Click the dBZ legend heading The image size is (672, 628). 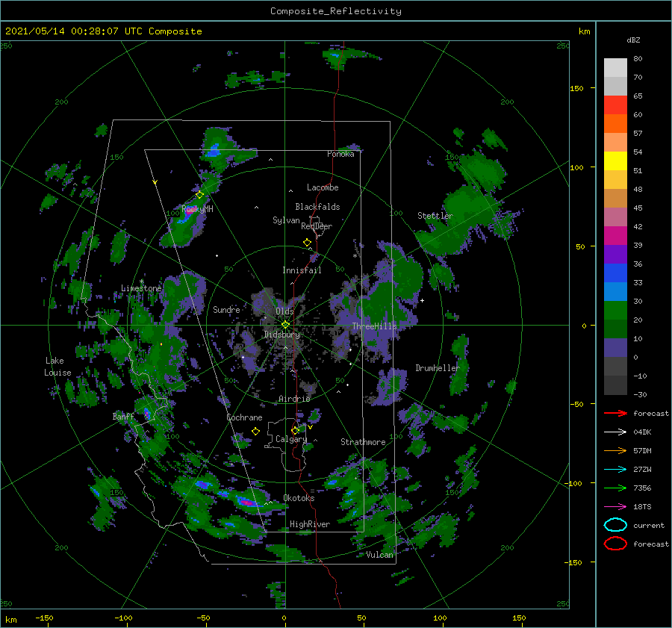[633, 40]
